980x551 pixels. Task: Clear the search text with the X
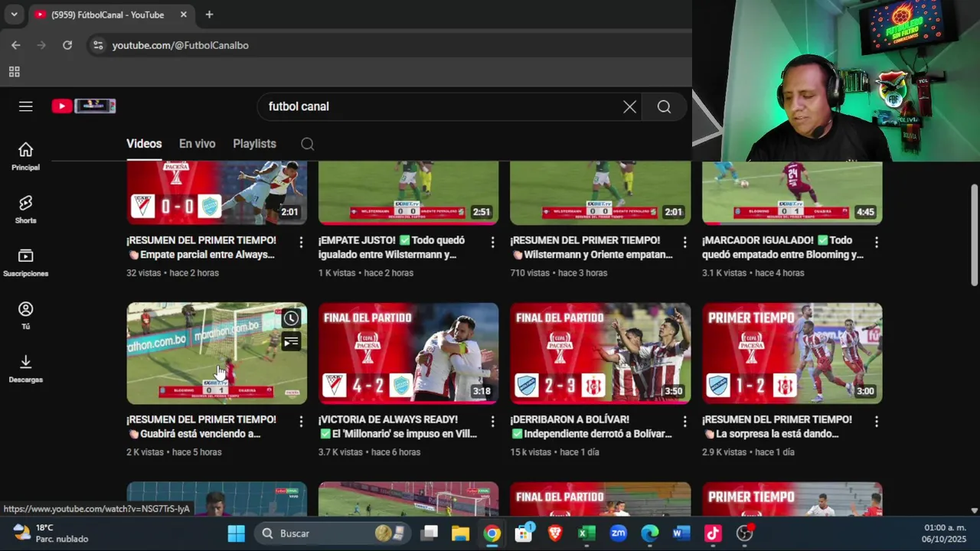[x=629, y=107]
